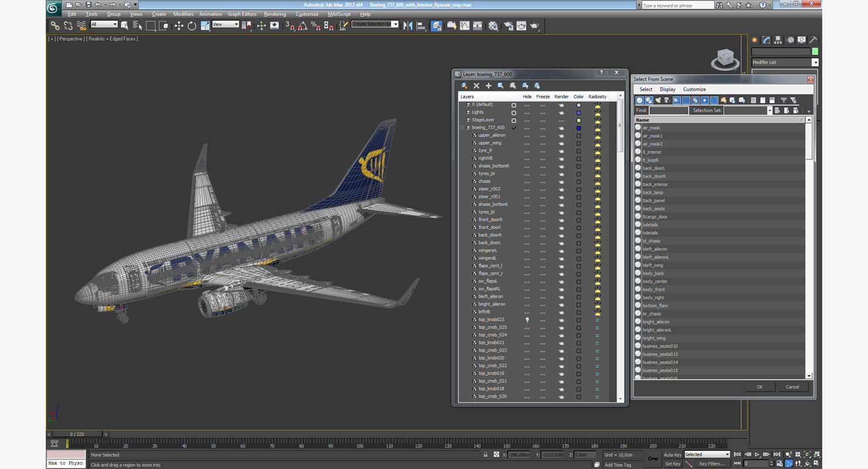This screenshot has width=868, height=469.
Task: Choose the Select and Scale tool
Action: (x=205, y=26)
